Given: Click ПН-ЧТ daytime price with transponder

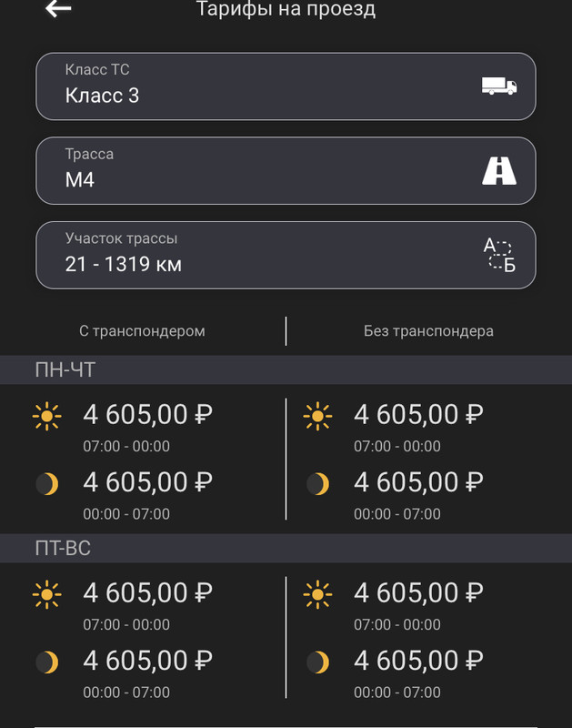Looking at the screenshot, I should [x=148, y=414].
